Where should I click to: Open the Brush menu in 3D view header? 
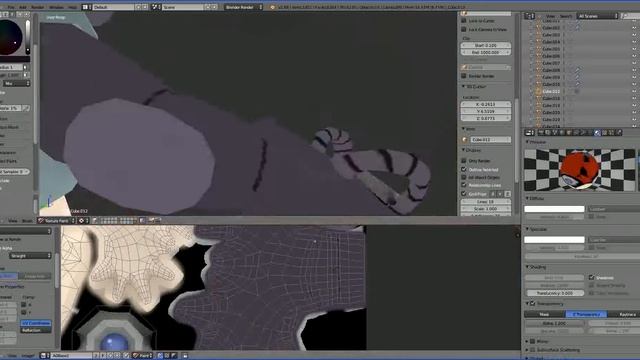27,221
